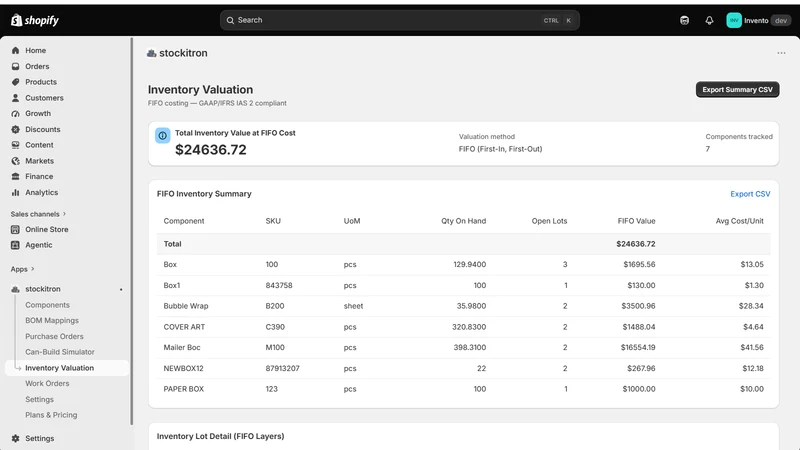Screen dimensions: 800x450
Task: Click the Products tag icon
Action: point(15,82)
